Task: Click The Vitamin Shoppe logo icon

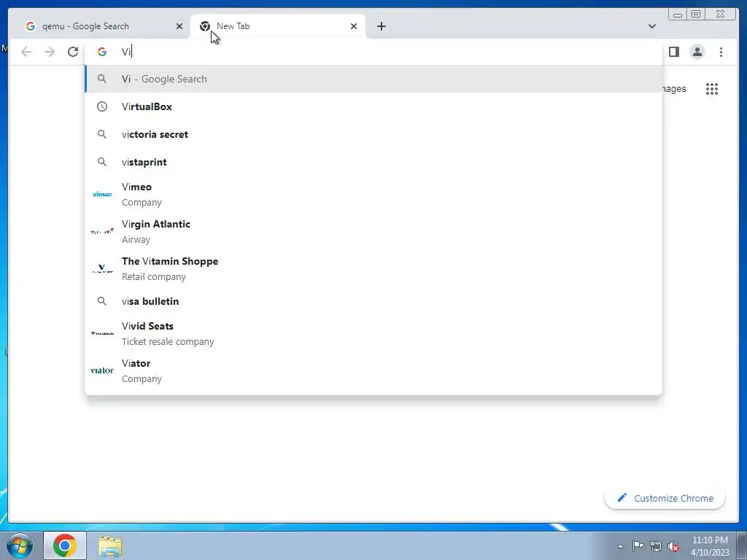Action: point(102,268)
